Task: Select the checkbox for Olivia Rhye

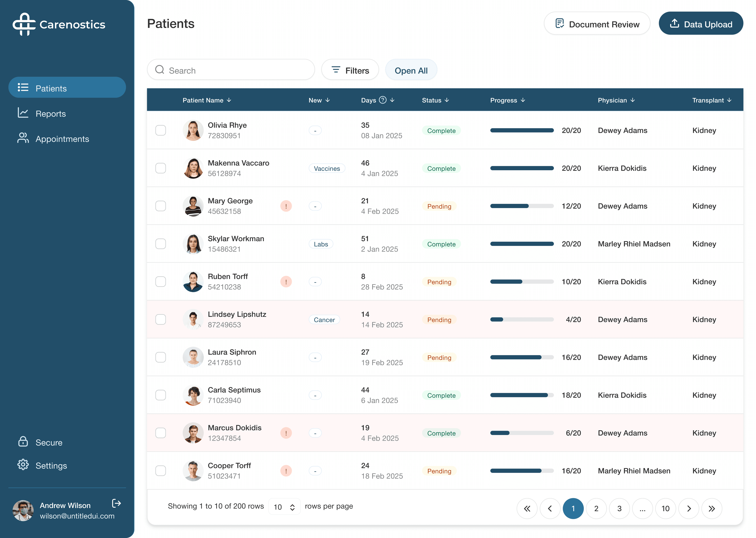Action: (x=161, y=130)
